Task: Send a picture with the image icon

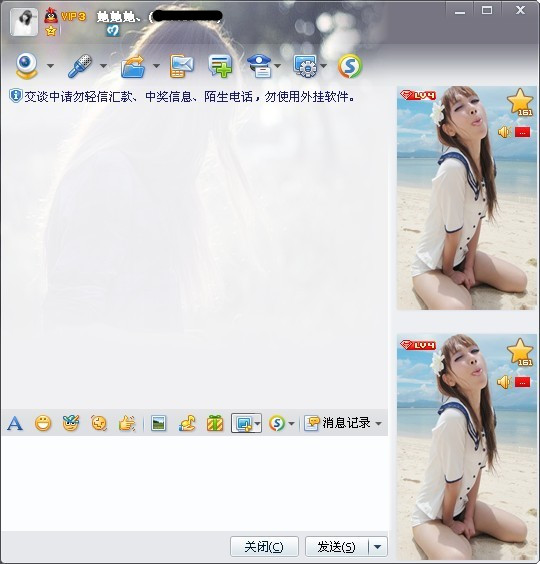Action: [159, 423]
